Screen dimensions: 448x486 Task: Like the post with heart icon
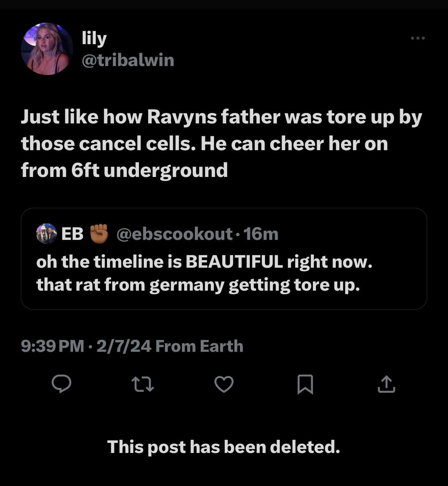click(x=224, y=384)
